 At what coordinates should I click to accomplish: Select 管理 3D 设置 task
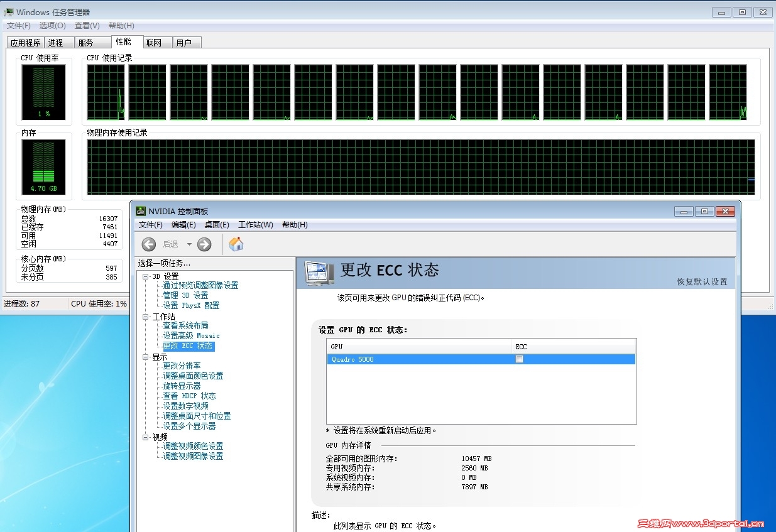(x=185, y=295)
